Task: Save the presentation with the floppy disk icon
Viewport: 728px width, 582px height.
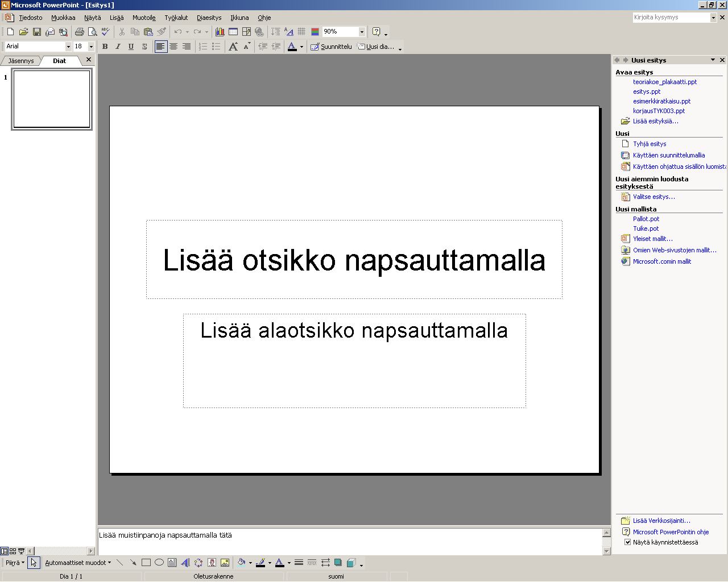Action: (x=36, y=32)
